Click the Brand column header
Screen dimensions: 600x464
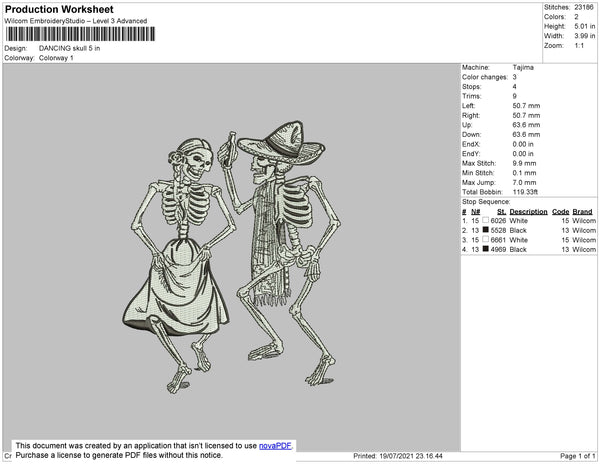tap(583, 212)
